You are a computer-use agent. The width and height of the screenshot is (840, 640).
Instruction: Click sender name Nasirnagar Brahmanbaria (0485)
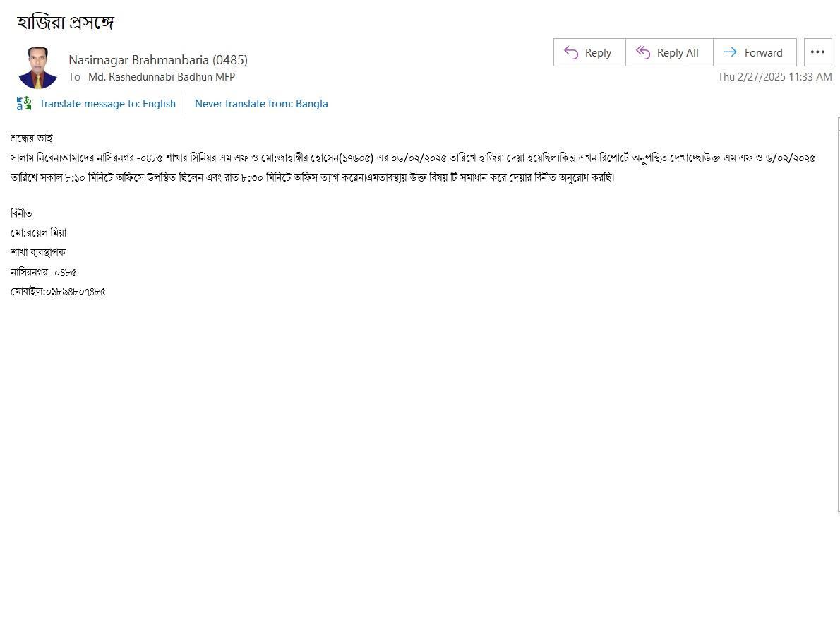(158, 59)
